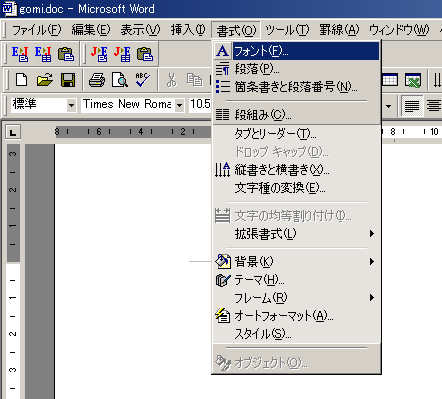The width and height of the screenshot is (442, 399).
Task: Expand the フレーム(R) submenu
Action: pyautogui.click(x=296, y=298)
